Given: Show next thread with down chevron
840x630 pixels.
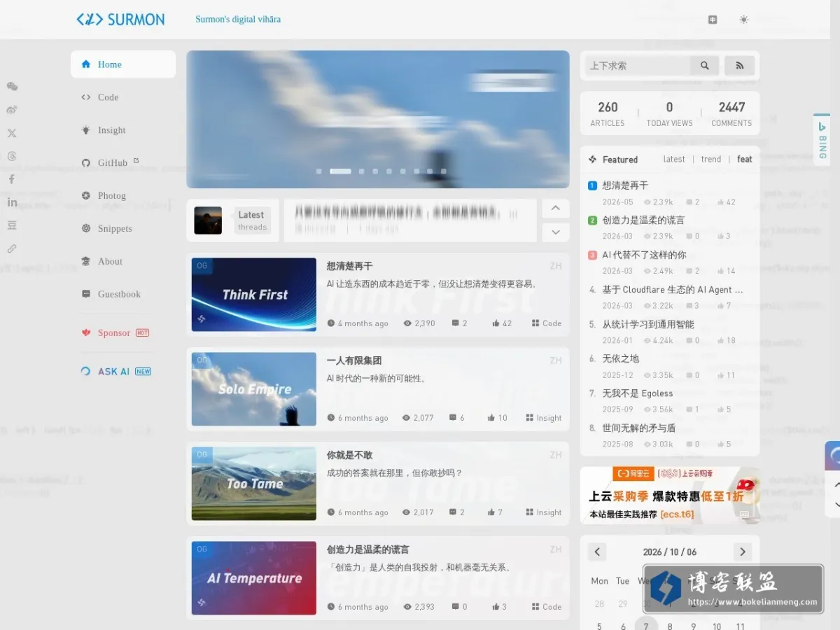Looking at the screenshot, I should coord(555,232).
